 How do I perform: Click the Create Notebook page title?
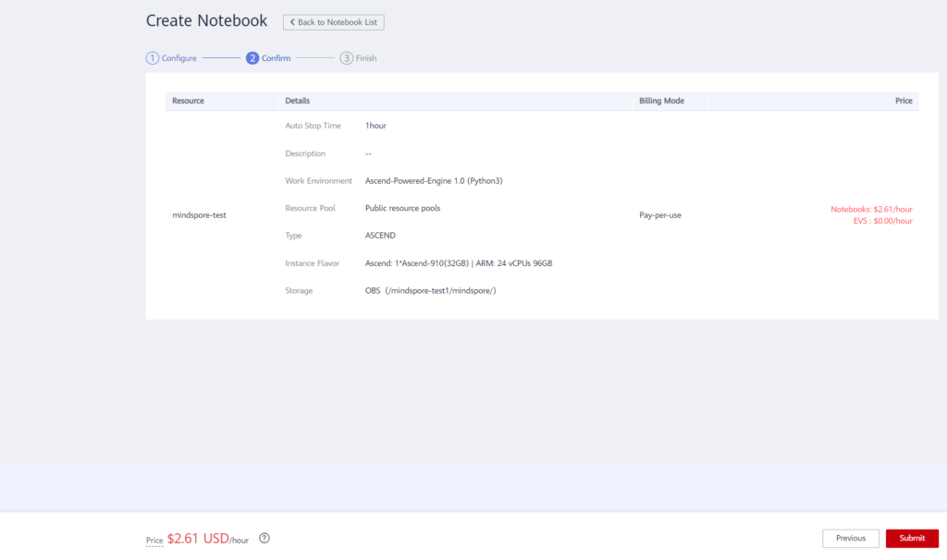tap(206, 20)
